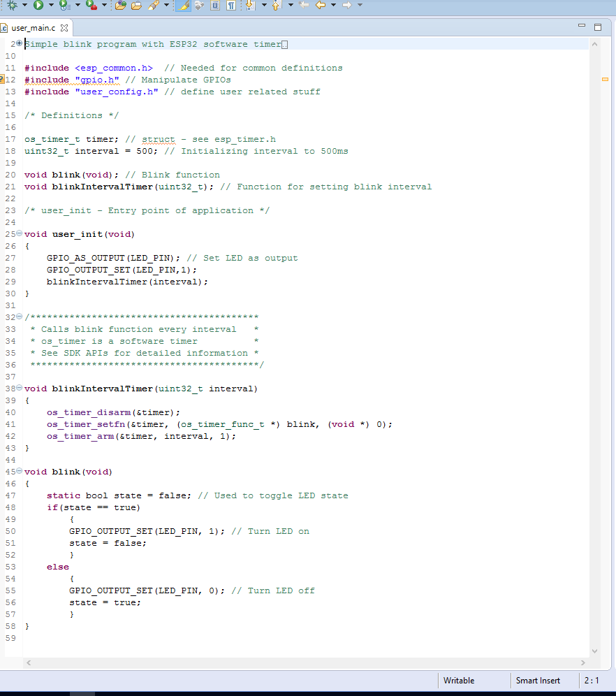Collapse the user_init function on line 25
616x696 pixels.
19,233
